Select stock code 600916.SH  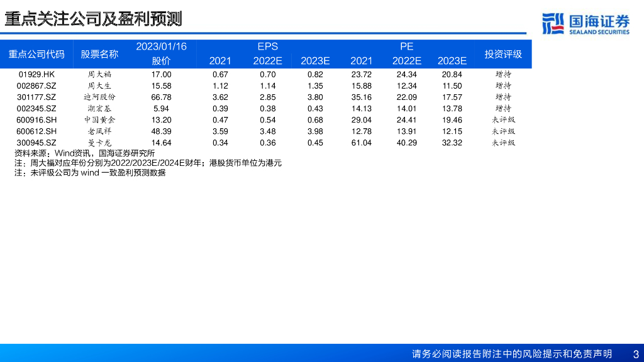(x=36, y=120)
